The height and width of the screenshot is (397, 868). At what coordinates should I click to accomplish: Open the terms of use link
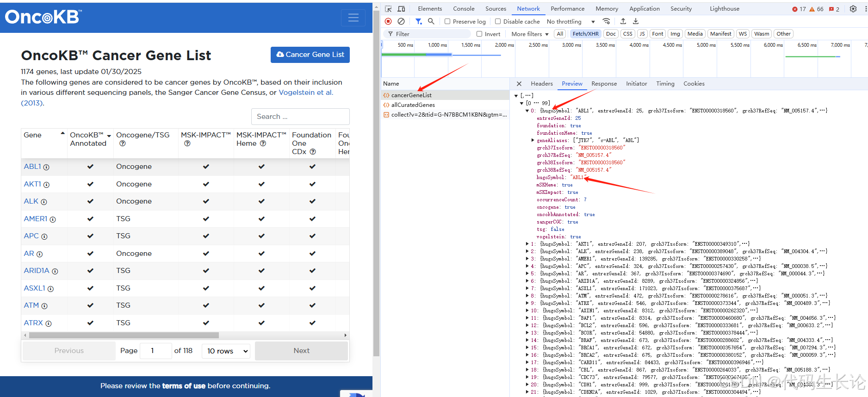pyautogui.click(x=184, y=386)
